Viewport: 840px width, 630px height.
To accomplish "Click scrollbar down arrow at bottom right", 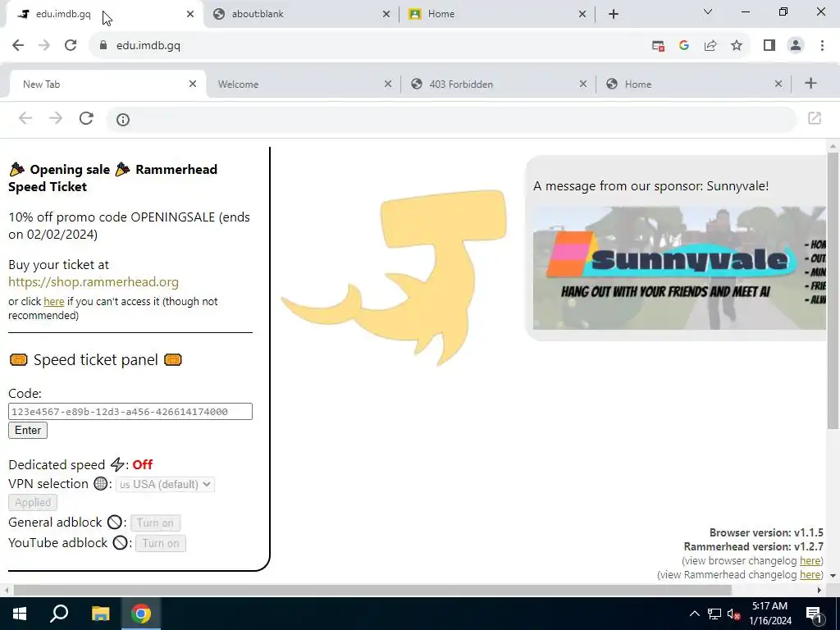I will pos(833,576).
